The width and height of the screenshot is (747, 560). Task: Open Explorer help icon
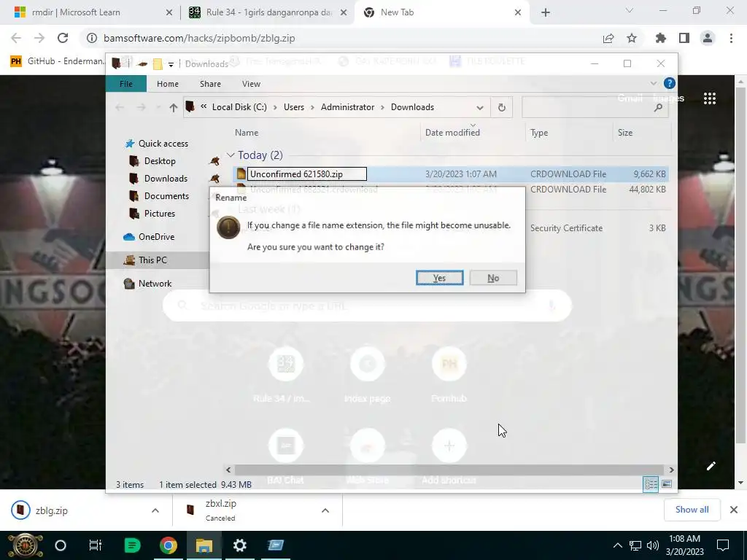670,83
